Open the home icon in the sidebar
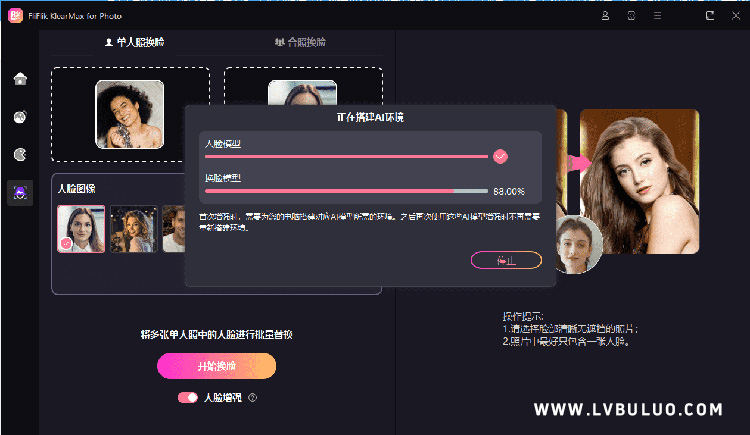 coord(20,78)
